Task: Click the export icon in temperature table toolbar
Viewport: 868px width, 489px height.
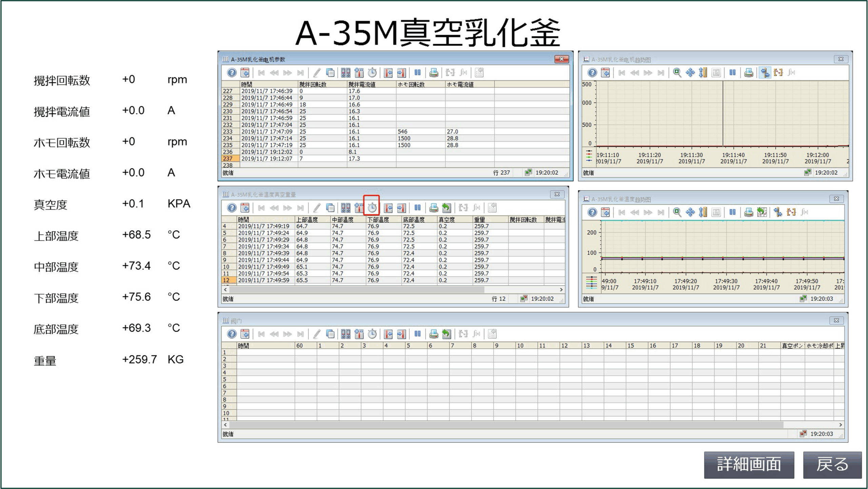Action: tap(447, 208)
